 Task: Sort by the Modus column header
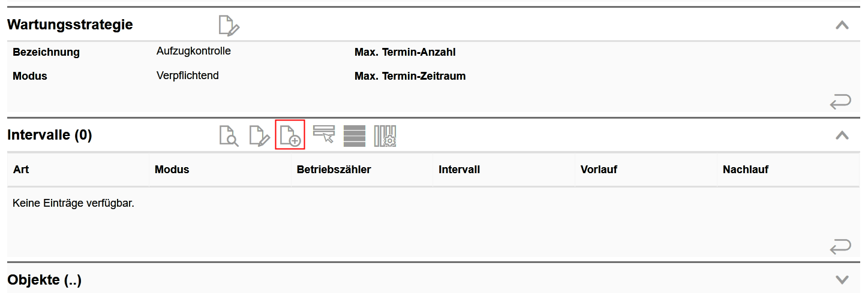(x=172, y=170)
